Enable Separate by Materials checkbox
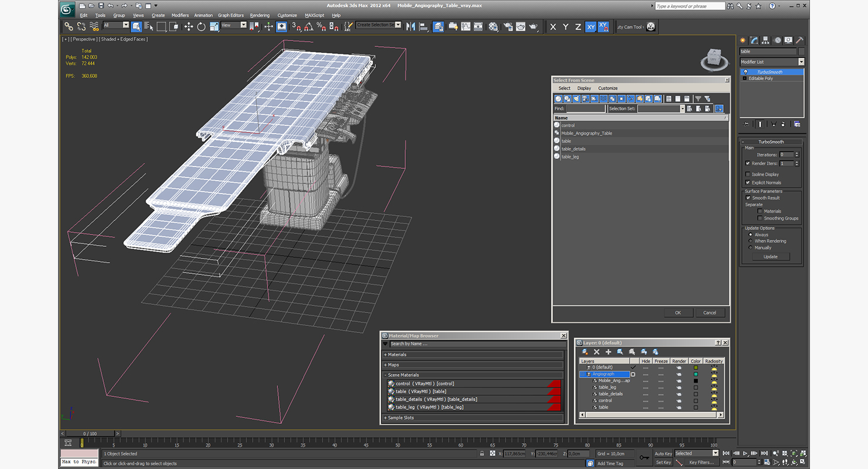The width and height of the screenshot is (868, 469). click(760, 211)
